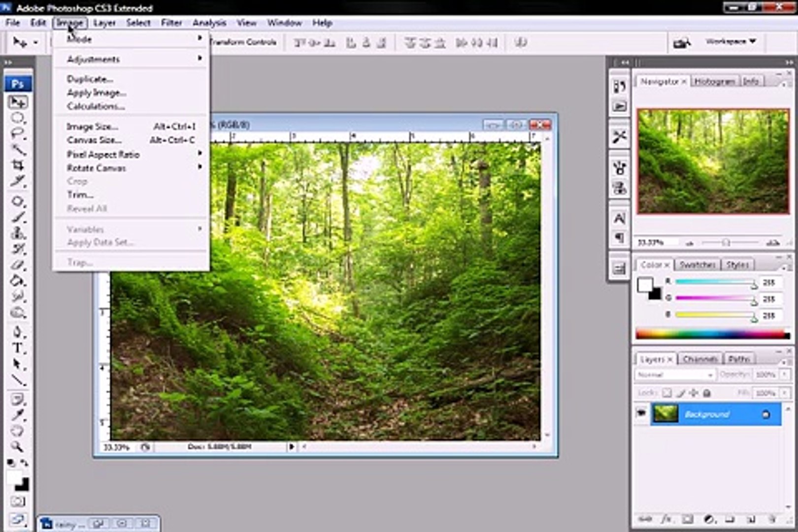This screenshot has height=532, width=798.
Task: Add a layer style with fx button
Action: coord(666,520)
